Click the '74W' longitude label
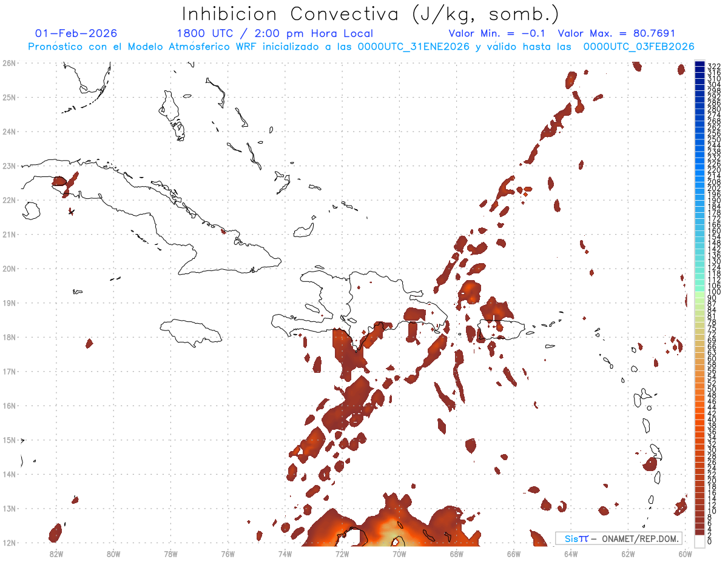 tap(285, 554)
